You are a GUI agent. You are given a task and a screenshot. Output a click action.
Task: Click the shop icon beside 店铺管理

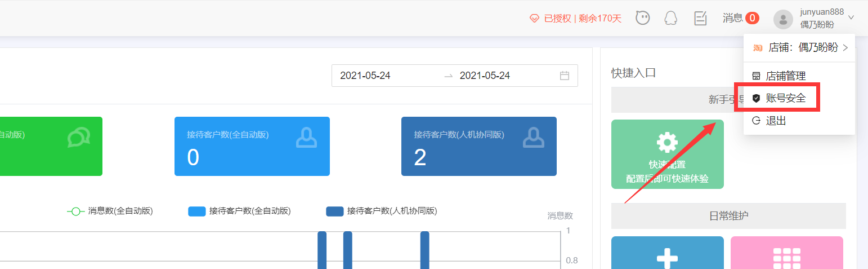[756, 76]
